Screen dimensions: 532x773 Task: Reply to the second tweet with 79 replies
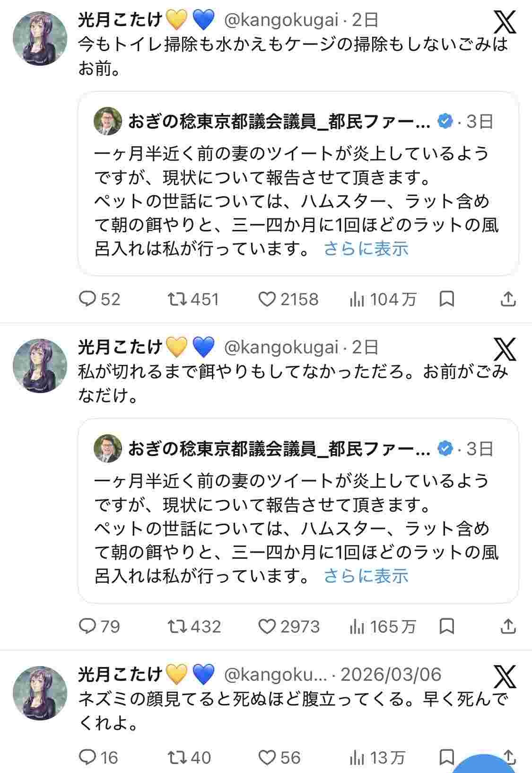point(87,626)
